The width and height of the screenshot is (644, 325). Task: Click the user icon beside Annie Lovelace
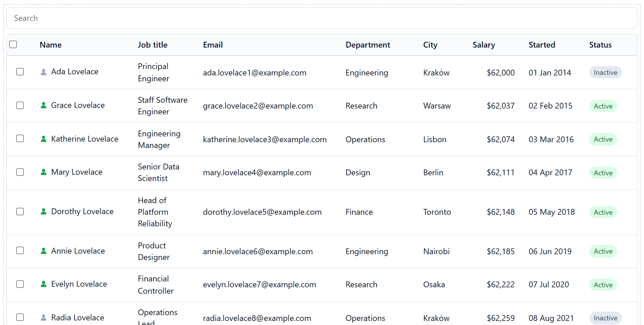pyautogui.click(x=43, y=251)
